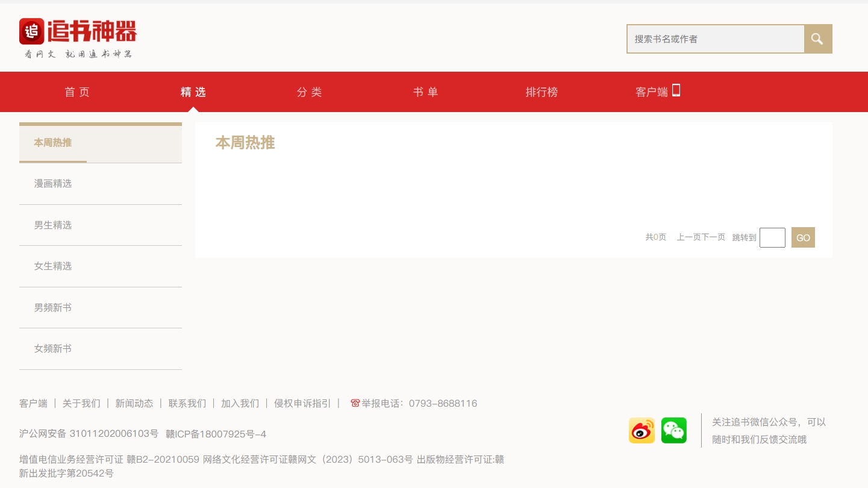This screenshot has height=488, width=868.
Task: Open the 分类 navigation item
Action: [x=310, y=92]
